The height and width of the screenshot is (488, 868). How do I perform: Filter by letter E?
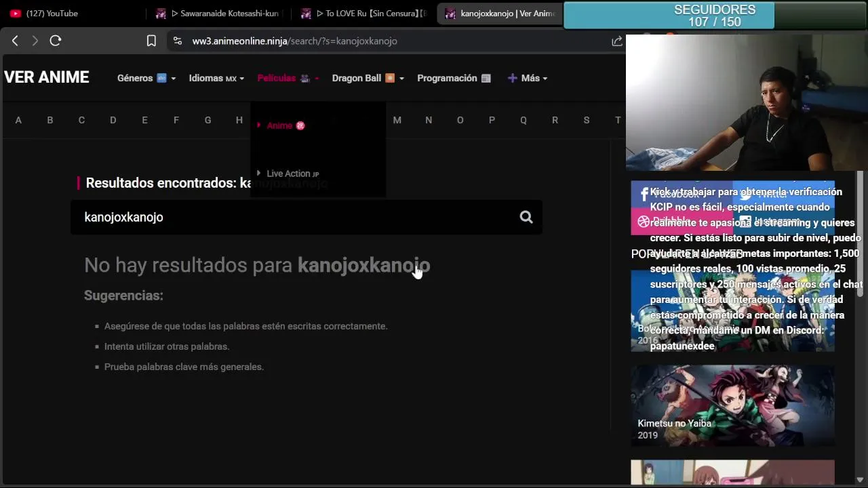tap(144, 120)
